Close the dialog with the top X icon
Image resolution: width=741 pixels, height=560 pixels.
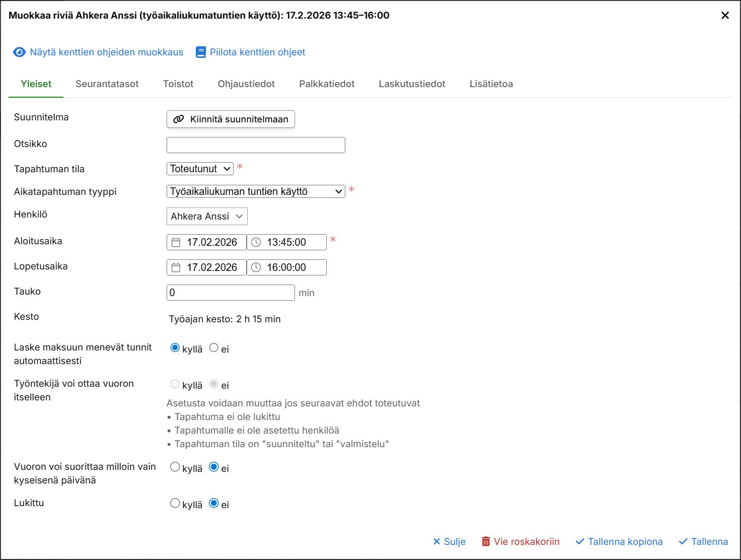point(725,16)
